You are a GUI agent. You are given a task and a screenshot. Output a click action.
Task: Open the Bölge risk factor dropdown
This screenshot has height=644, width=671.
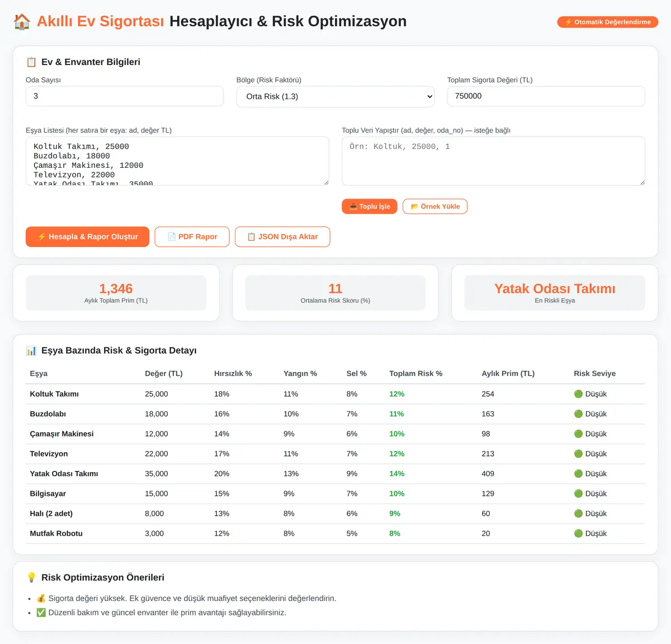(335, 96)
